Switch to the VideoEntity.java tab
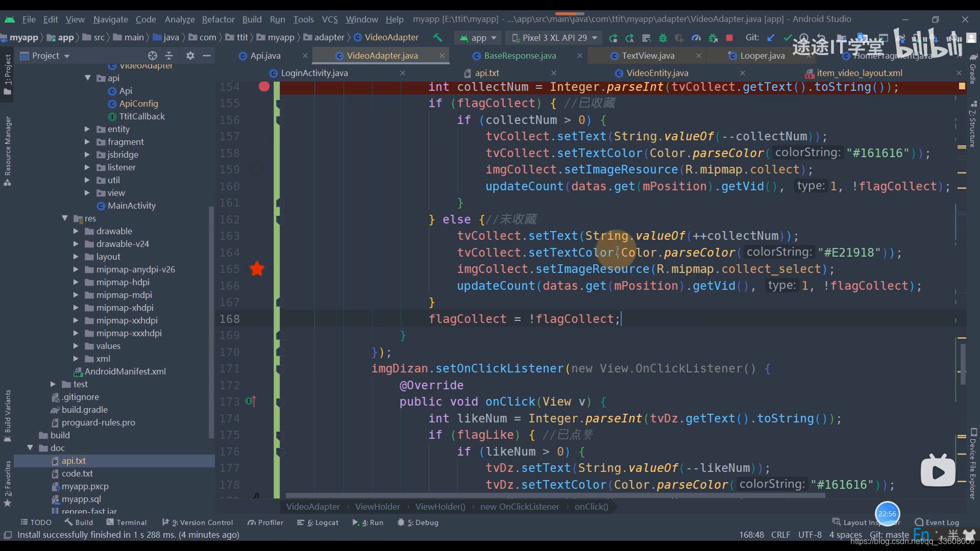 coord(657,73)
